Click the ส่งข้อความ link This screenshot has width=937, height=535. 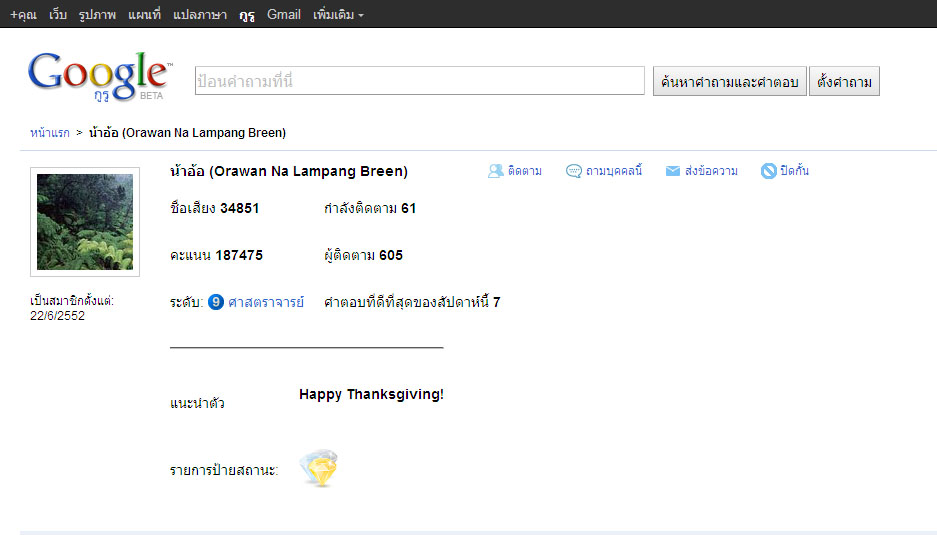point(711,171)
